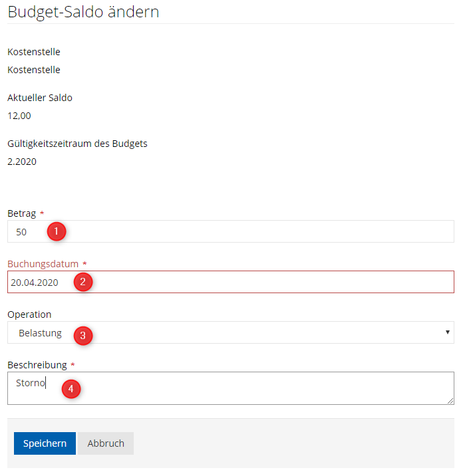Click the Gültigkeitszeitraum des Budgets label
This screenshot has width=473, height=476.
77,144
